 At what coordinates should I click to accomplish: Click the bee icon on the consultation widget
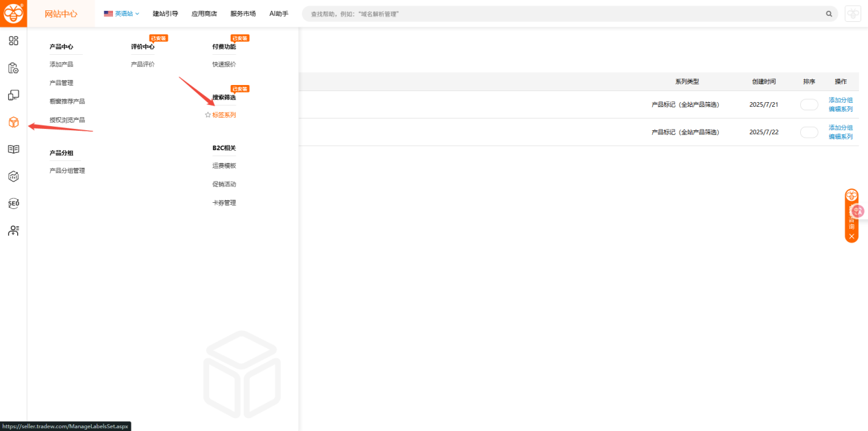(x=852, y=195)
